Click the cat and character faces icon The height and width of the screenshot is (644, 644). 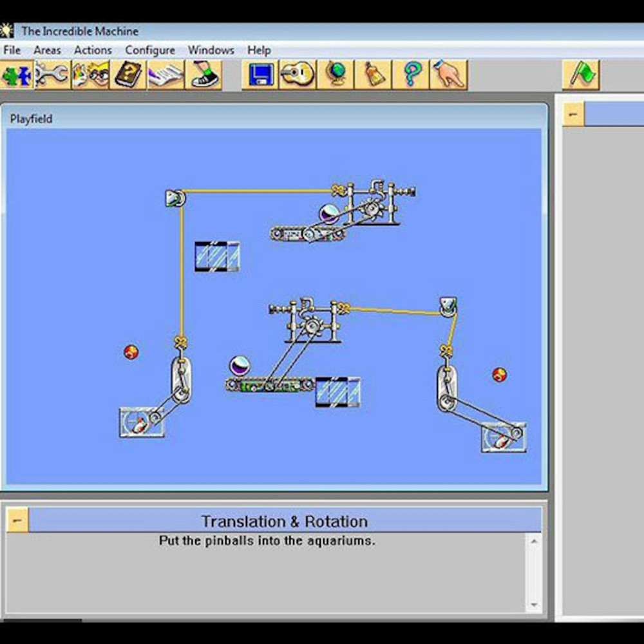tap(90, 75)
